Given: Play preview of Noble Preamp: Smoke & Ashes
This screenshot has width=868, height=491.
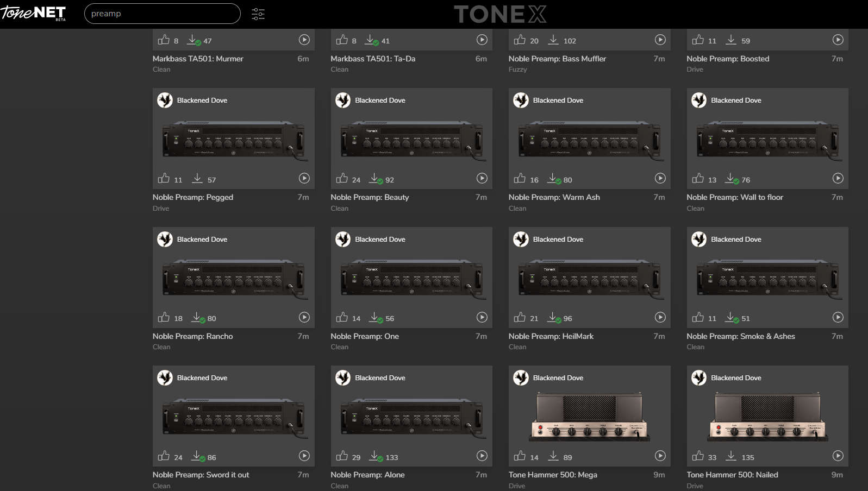Looking at the screenshot, I should (838, 317).
